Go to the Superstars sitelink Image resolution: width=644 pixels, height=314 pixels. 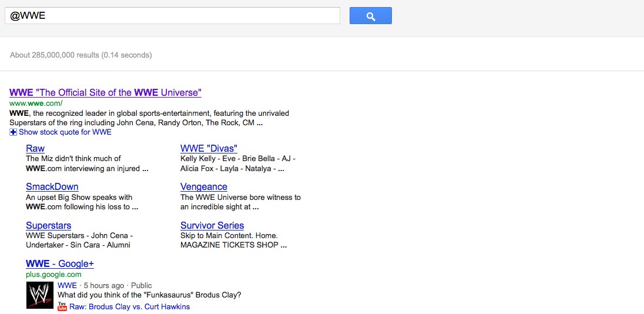tap(48, 226)
